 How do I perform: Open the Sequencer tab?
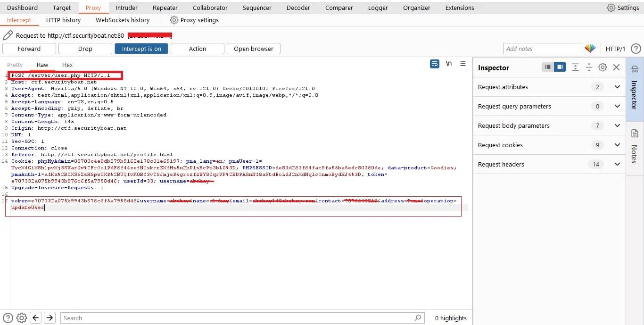(257, 8)
